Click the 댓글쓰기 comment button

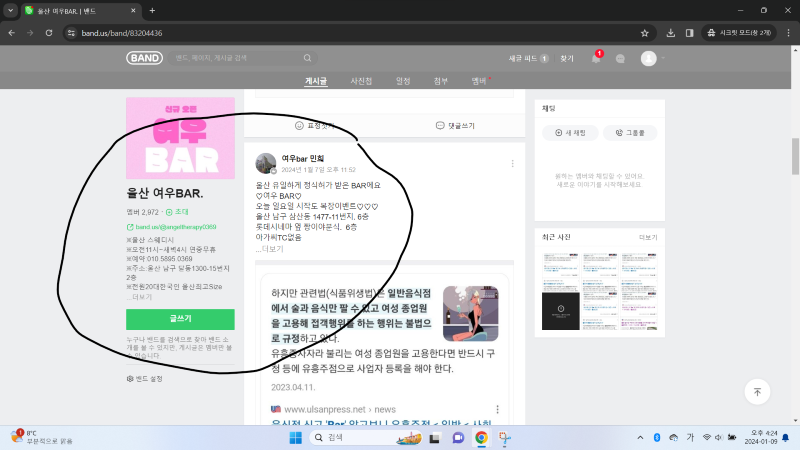[455, 126]
